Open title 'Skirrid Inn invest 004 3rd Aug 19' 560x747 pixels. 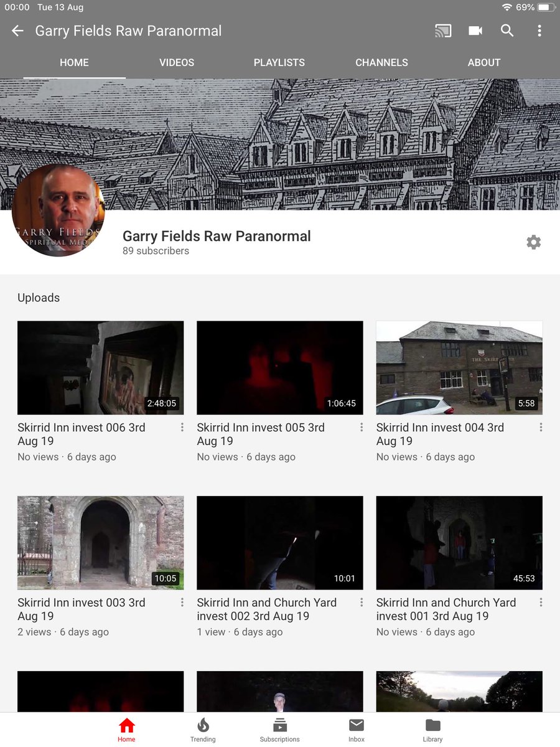pyautogui.click(x=440, y=435)
